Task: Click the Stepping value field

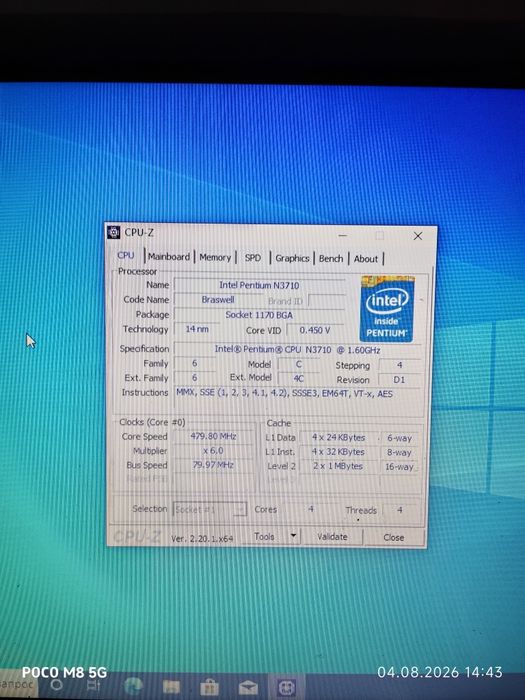Action: tap(400, 365)
